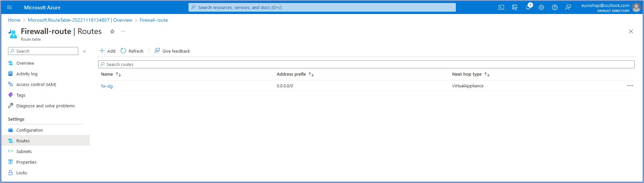Open Subnets in the settings menu
Screen dimensions: 644x183
[24, 151]
